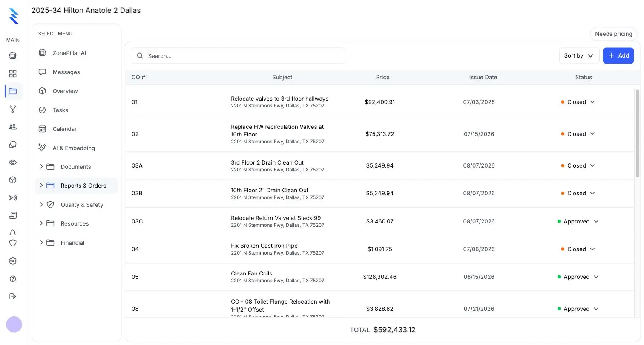The height and width of the screenshot is (345, 644).
Task: Open AI & Embedding menu item
Action: pyautogui.click(x=77, y=148)
